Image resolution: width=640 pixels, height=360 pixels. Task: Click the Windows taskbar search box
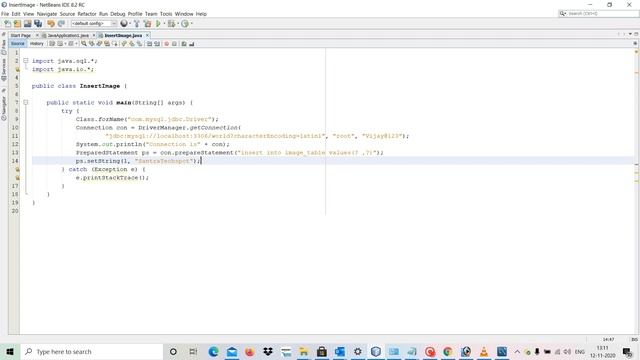(91, 352)
